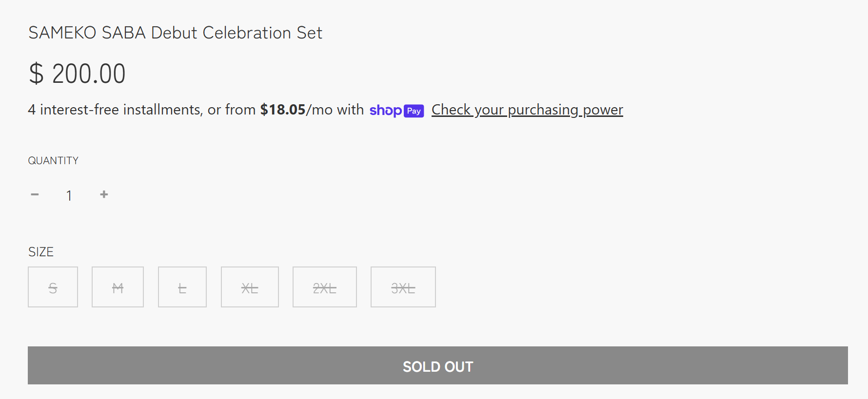The height and width of the screenshot is (399, 868).
Task: Choose the 2XL size box
Action: tap(325, 287)
